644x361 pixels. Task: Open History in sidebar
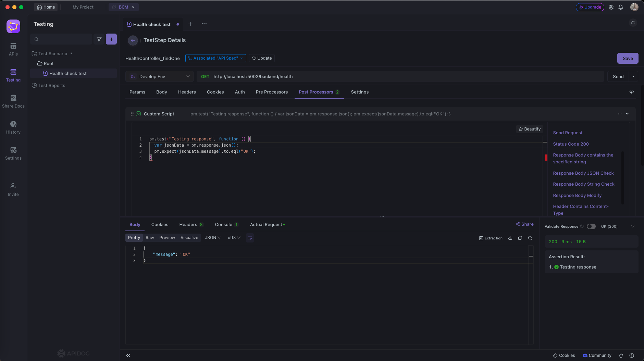tap(13, 127)
